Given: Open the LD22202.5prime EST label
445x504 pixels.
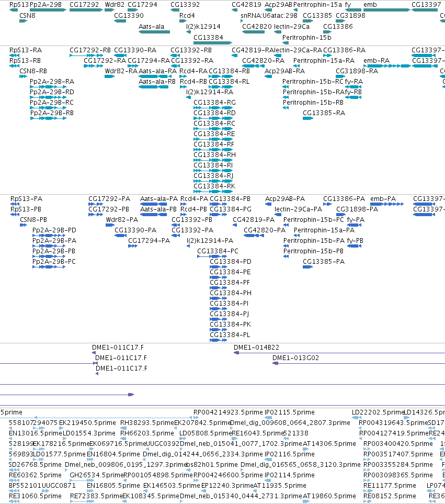Looking at the screenshot, I should click(x=378, y=412).
